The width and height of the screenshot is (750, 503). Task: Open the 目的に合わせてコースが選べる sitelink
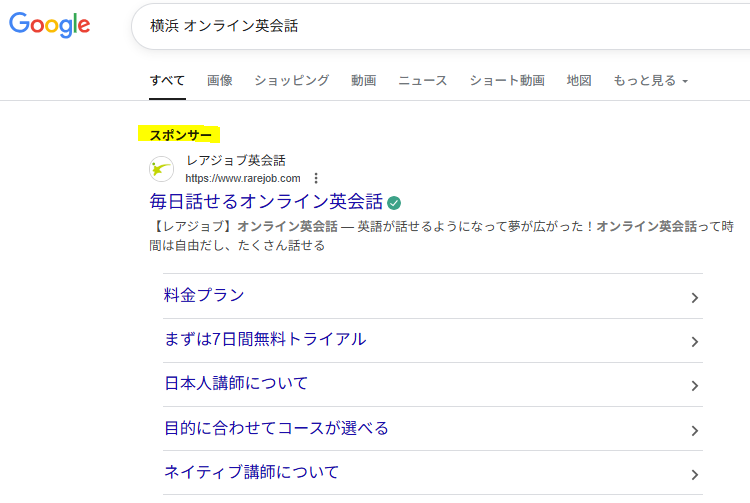[x=276, y=428]
